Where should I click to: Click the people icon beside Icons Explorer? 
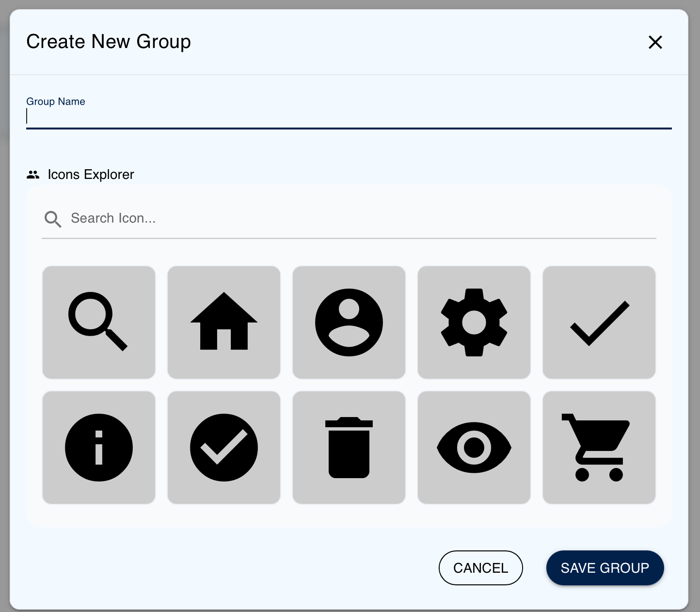[33, 175]
